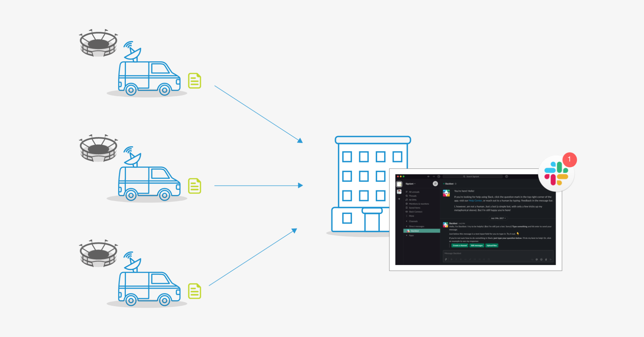
Task: Open Slack Connect in the sidebar
Action: click(x=414, y=212)
